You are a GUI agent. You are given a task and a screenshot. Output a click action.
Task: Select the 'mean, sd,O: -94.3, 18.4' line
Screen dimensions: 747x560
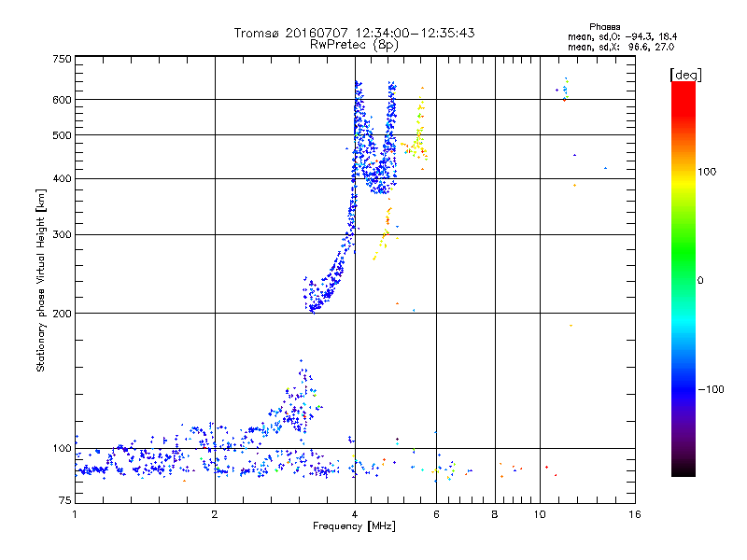pos(622,36)
